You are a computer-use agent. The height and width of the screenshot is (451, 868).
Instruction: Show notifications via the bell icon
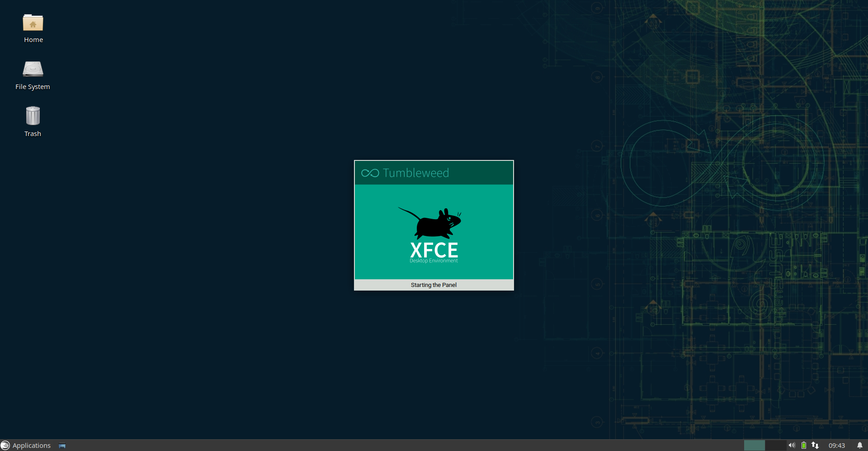859,445
